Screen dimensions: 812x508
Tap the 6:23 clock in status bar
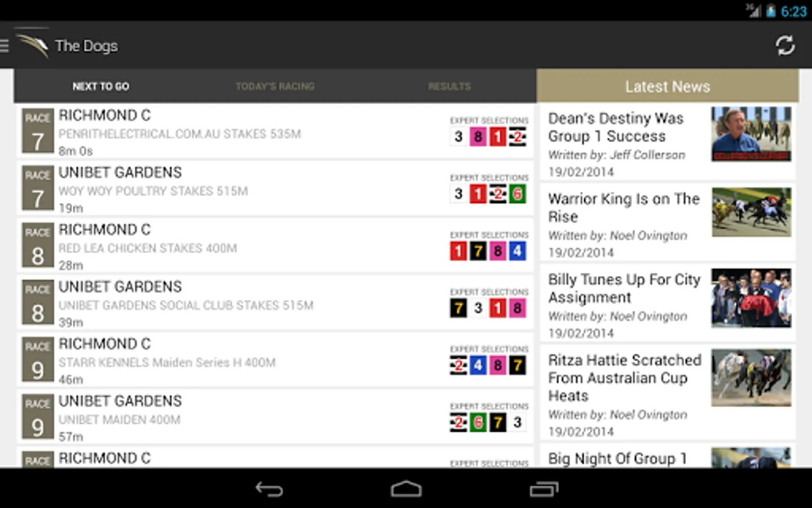[x=794, y=11]
